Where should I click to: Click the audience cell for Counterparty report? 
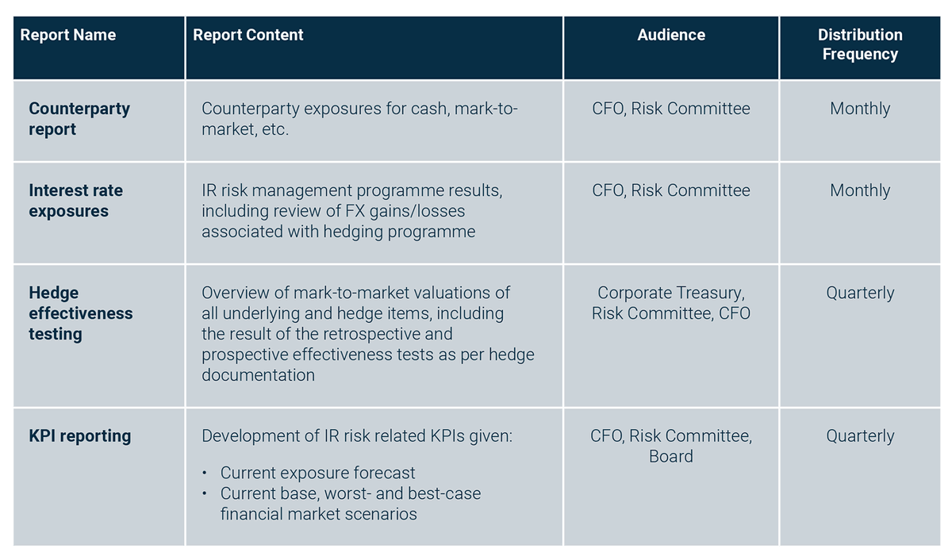click(x=671, y=109)
